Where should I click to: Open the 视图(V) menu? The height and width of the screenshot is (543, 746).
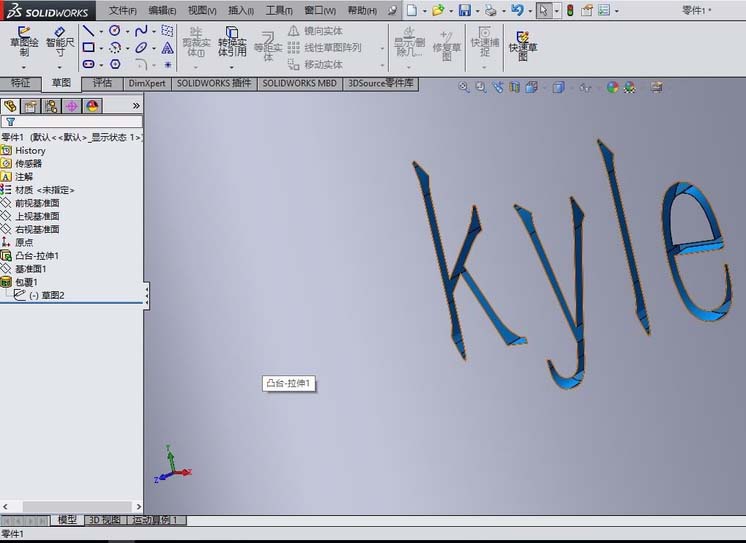point(202,10)
